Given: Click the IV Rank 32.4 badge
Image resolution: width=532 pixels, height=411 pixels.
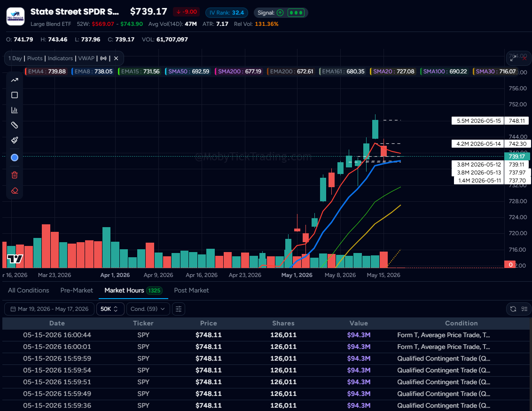Looking at the screenshot, I should [x=227, y=13].
